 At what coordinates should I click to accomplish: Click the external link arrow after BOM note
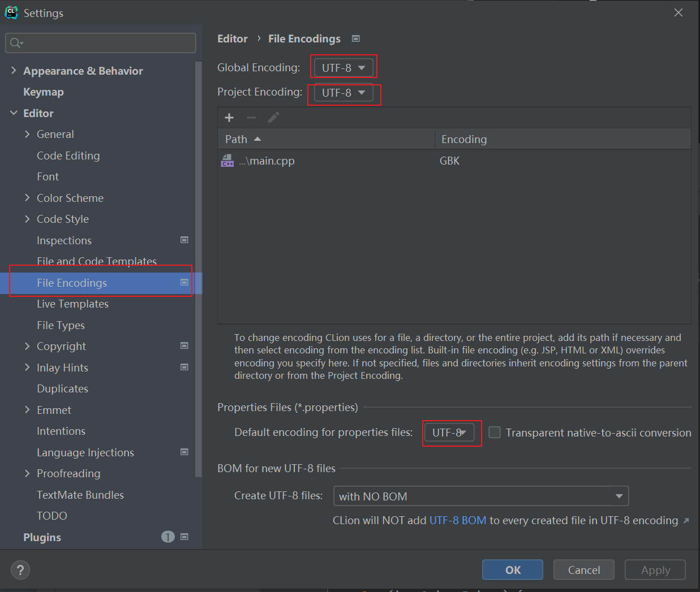[x=686, y=521]
